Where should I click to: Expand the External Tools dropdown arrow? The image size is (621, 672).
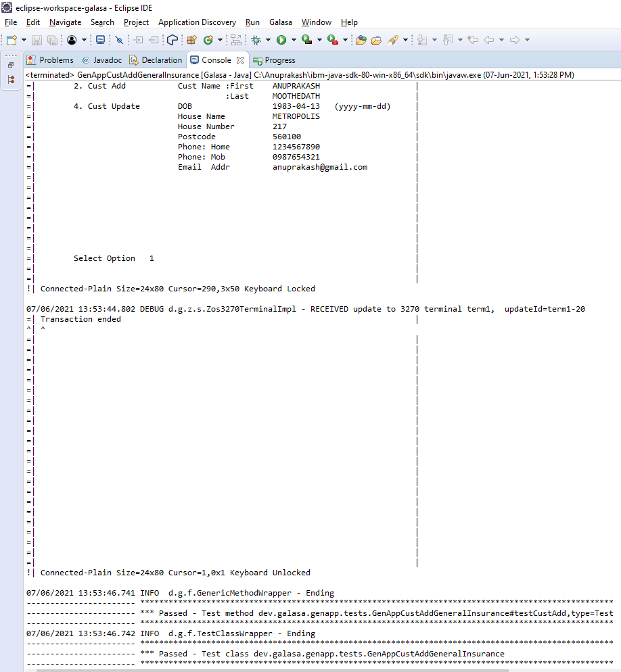point(345,40)
